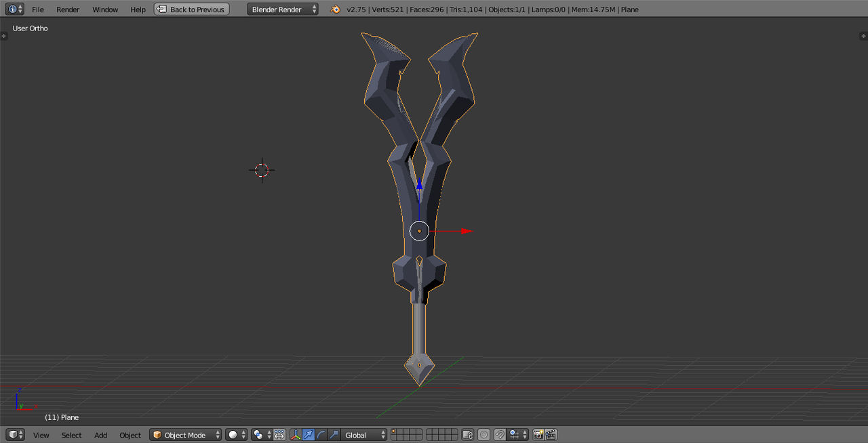
Task: Toggle manipulate center points icon
Action: [279, 435]
